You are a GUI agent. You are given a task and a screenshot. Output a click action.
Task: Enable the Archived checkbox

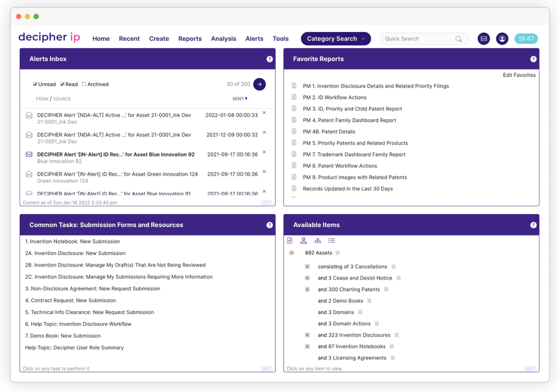84,84
